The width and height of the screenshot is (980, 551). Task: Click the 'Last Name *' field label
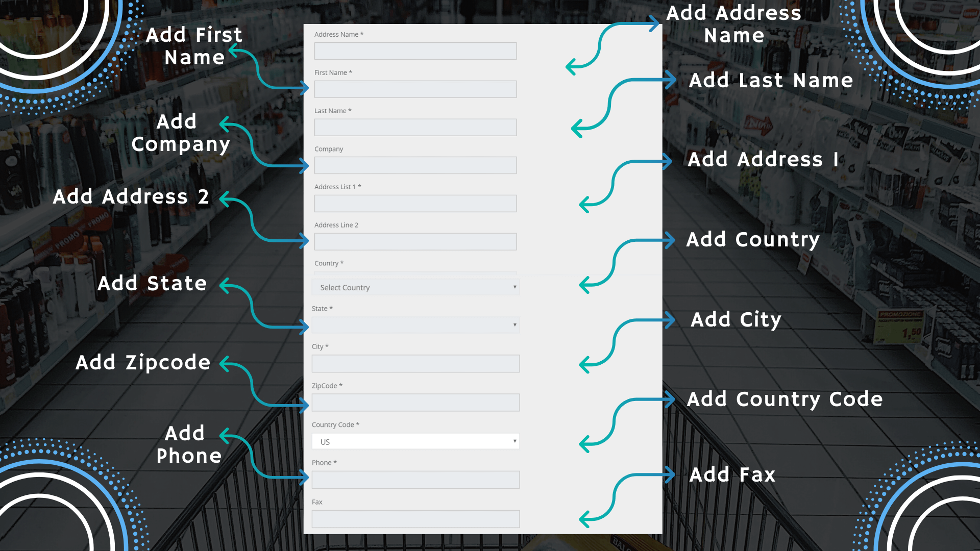tap(333, 111)
